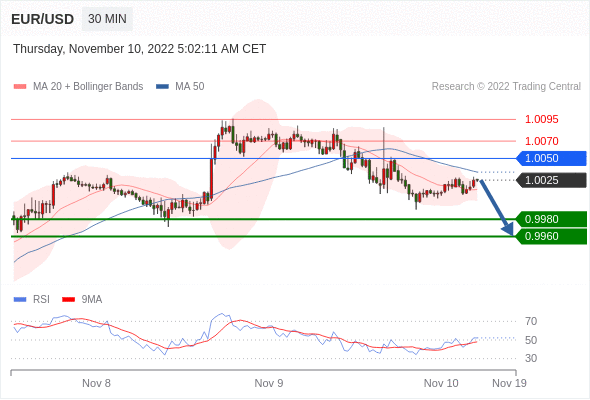This screenshot has width=590, height=400.
Task: Click the green 0.9960 target price tag
Action: tap(551, 236)
